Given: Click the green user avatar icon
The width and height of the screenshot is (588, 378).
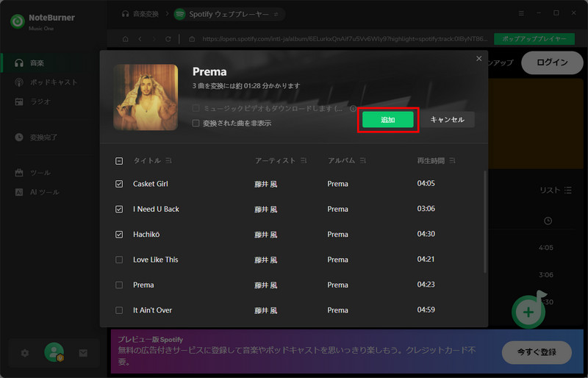Looking at the screenshot, I should [54, 353].
